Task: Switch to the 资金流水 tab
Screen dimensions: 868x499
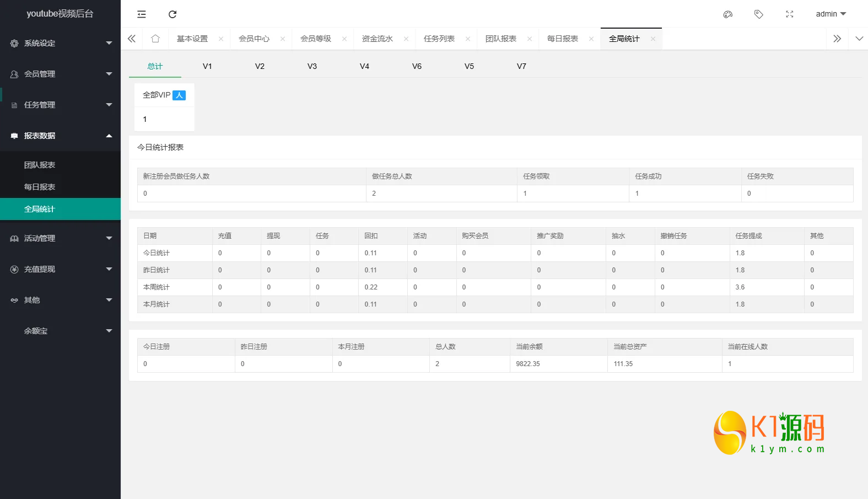Action: pyautogui.click(x=378, y=39)
